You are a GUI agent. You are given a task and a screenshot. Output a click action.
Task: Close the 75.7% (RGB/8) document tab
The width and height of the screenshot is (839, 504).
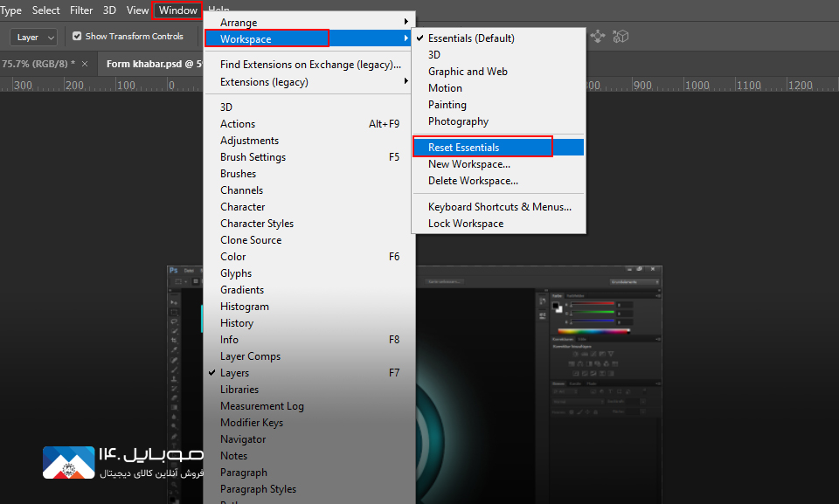point(85,64)
